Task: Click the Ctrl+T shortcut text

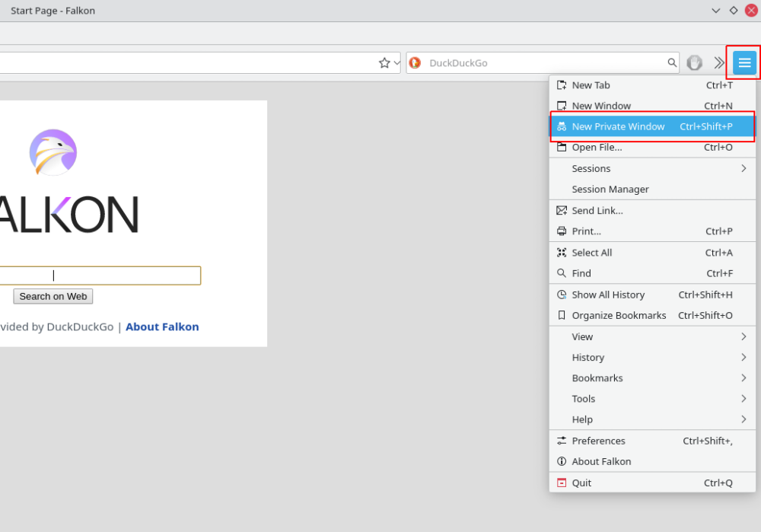Action: tap(719, 85)
